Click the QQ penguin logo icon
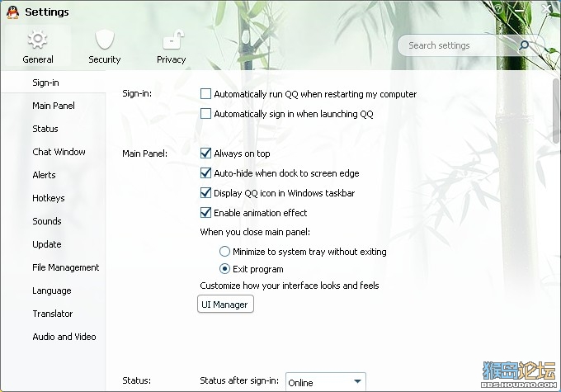This screenshot has width=561, height=392. 13,12
